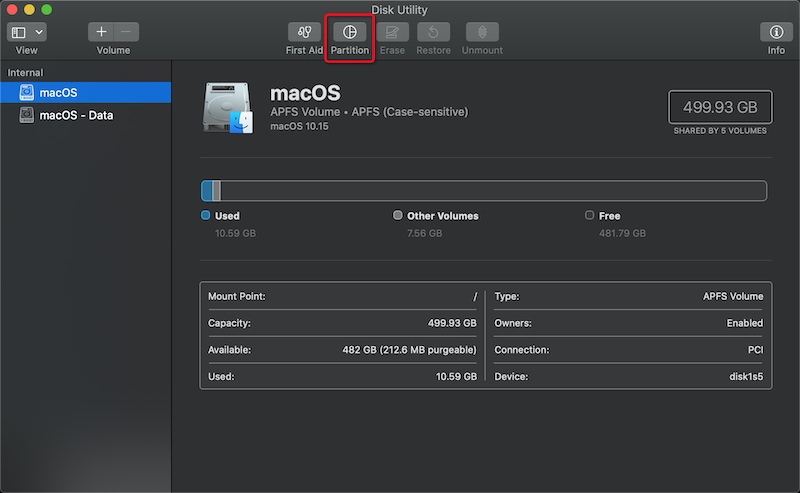The height and width of the screenshot is (493, 800).
Task: Click the First Aid toolbar icon
Action: click(x=304, y=32)
